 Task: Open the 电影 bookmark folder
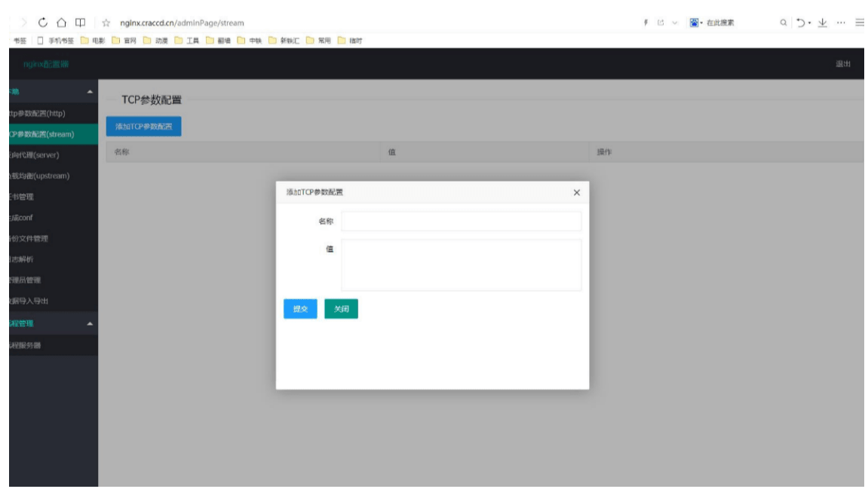(93, 41)
